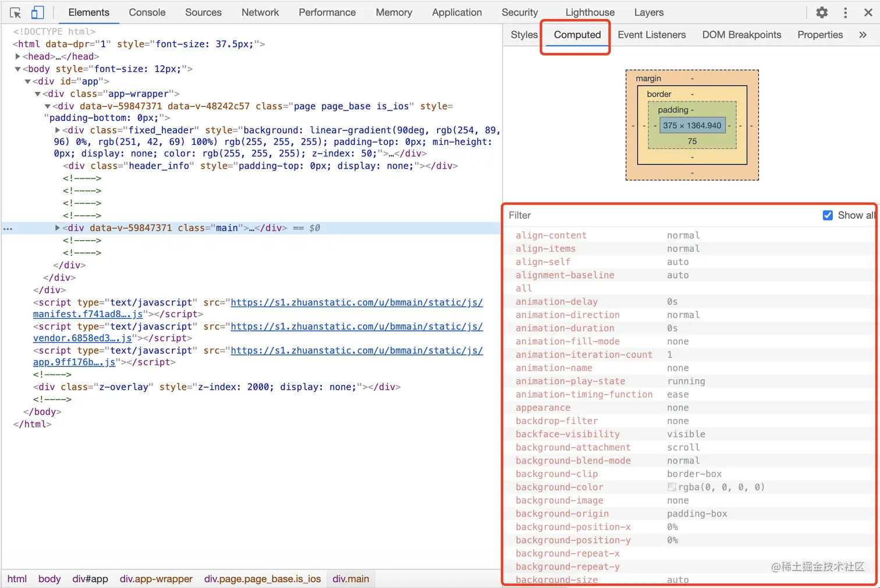Screen dimensions: 880x588
Task: Open the Lighthouse tab
Action: (590, 12)
